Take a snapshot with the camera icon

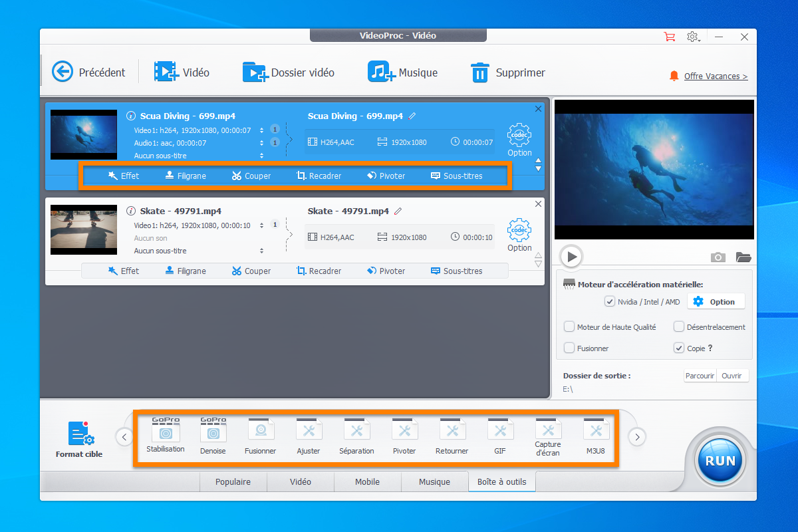(718, 257)
